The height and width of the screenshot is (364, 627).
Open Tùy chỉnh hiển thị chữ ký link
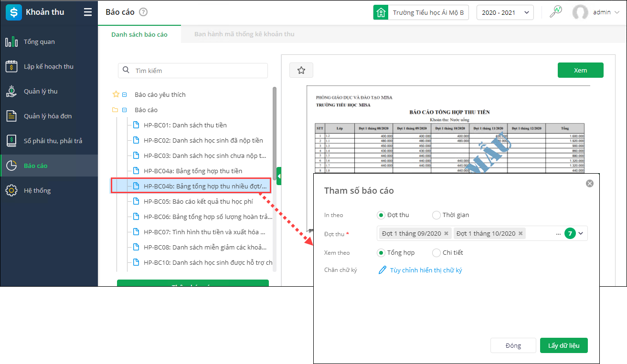425,270
